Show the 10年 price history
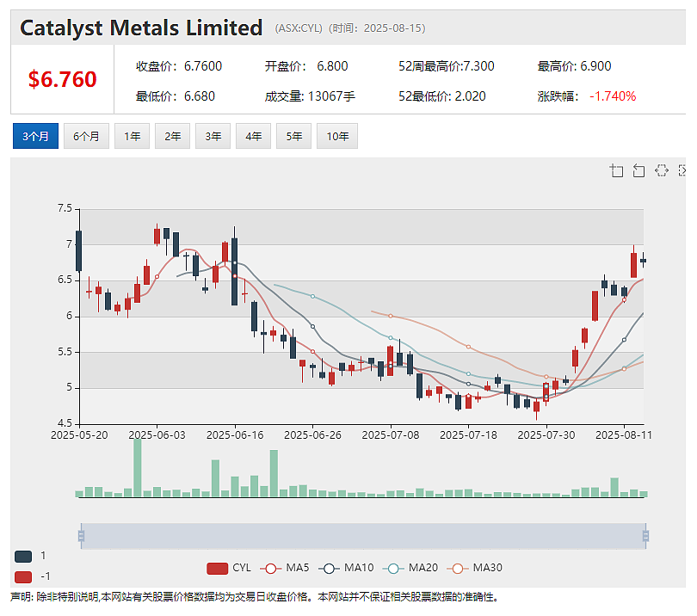697x616 pixels. pyautogui.click(x=337, y=136)
